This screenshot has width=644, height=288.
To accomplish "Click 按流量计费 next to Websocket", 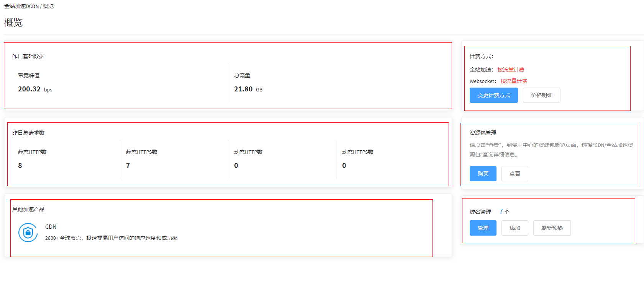I will (x=514, y=81).
